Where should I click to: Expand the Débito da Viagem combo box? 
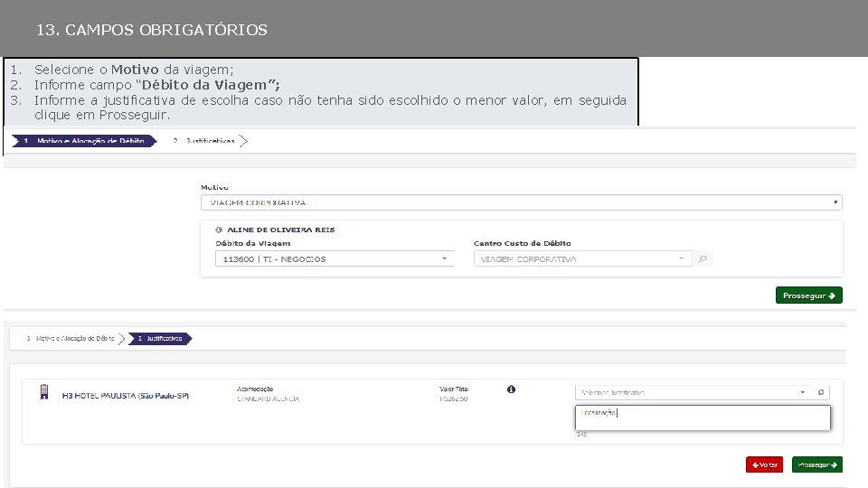coord(335,259)
